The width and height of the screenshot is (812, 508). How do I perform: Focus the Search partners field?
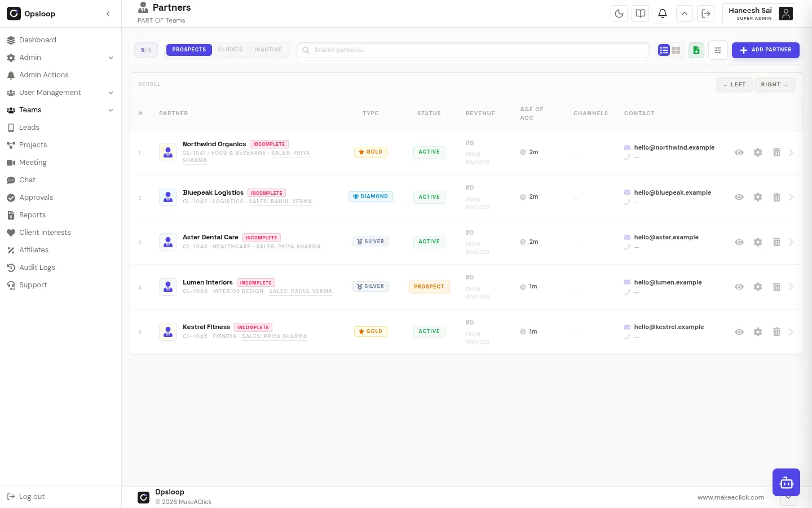coord(473,50)
